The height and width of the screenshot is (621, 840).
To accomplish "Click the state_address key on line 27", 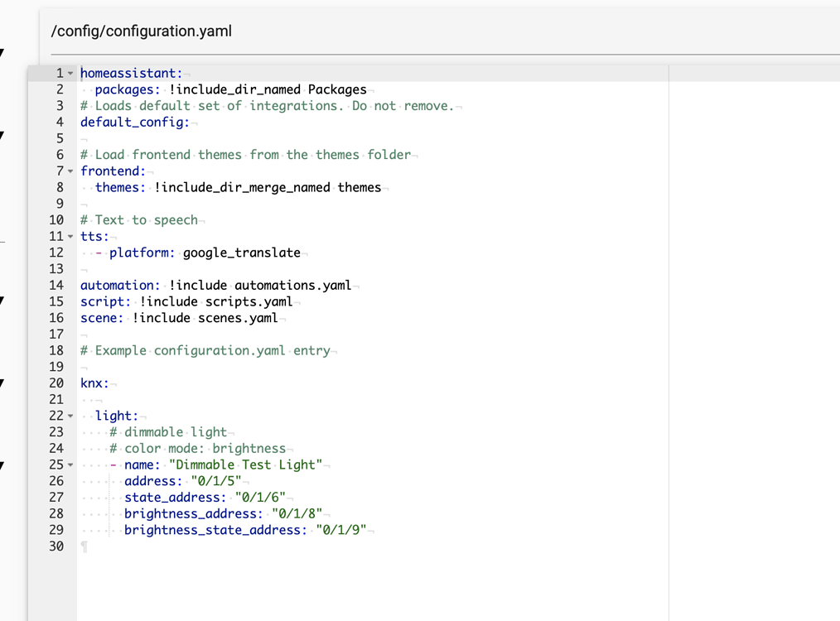I will (175, 498).
